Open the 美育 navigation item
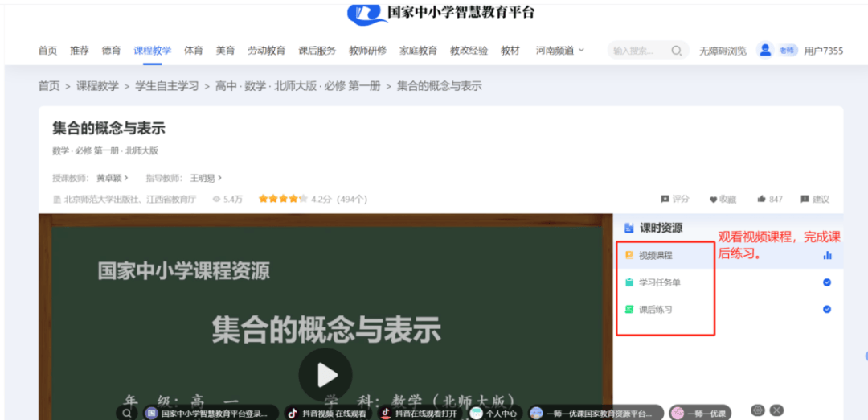 click(225, 51)
